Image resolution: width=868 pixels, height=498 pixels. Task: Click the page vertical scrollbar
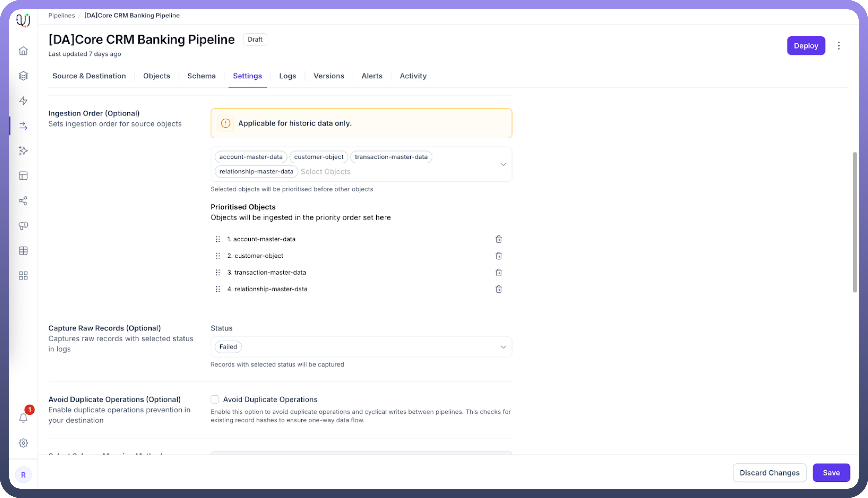[x=854, y=222]
